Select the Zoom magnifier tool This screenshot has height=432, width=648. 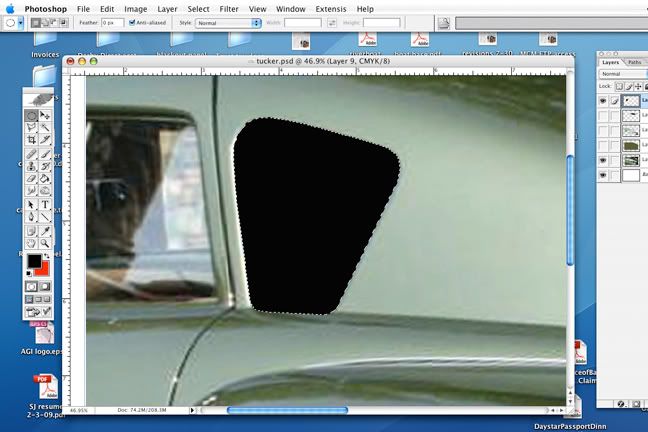pyautogui.click(x=45, y=243)
